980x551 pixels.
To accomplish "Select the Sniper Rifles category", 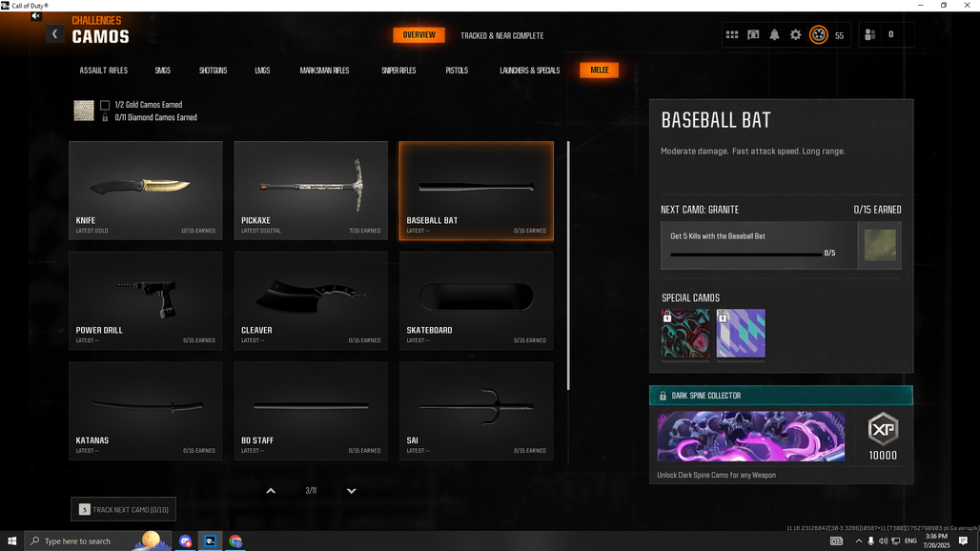I will (398, 71).
